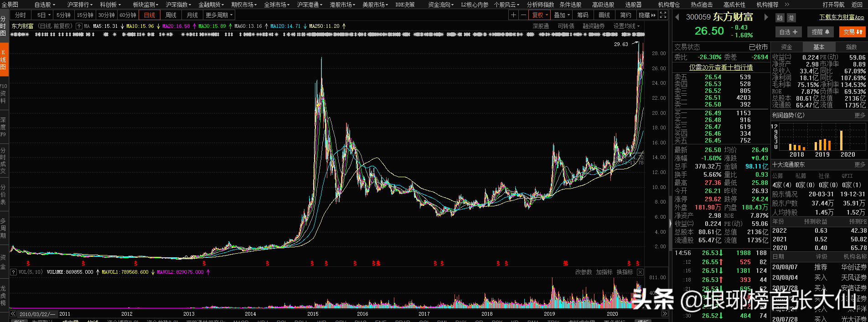Image resolution: width=868 pixels, height=322 pixels.
Task: Toggle 筹码 chip distribution view
Action: (583, 15)
